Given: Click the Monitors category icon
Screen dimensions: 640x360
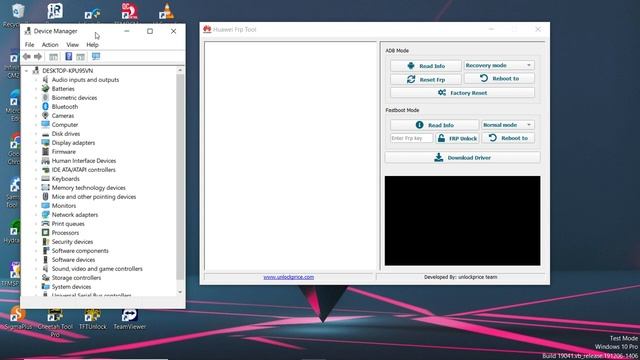Looking at the screenshot, I should (x=45, y=206).
